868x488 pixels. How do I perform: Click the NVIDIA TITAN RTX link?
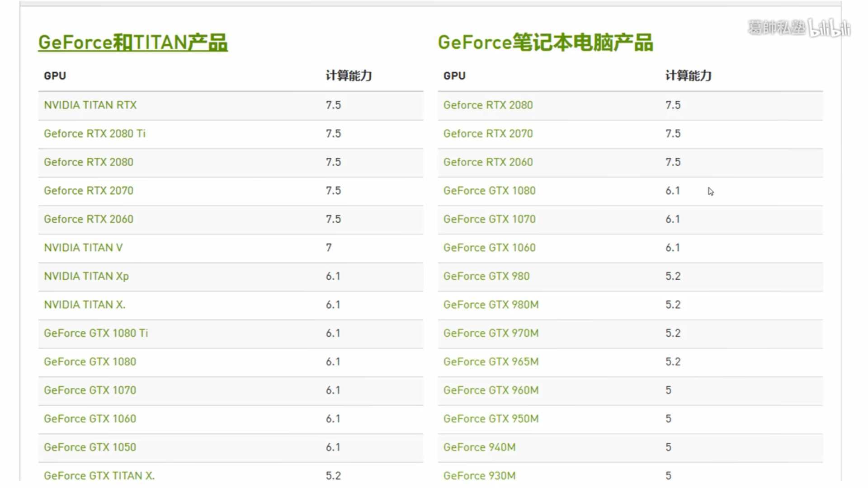(90, 105)
